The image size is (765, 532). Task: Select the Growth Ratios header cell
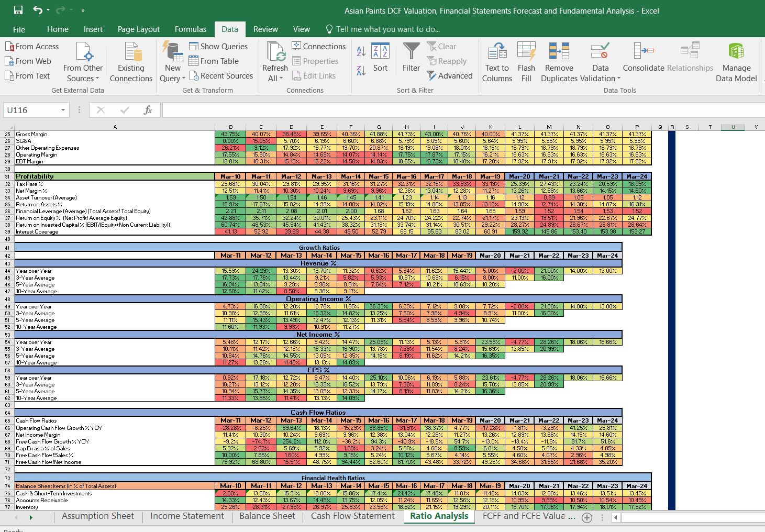pyautogui.click(x=318, y=247)
